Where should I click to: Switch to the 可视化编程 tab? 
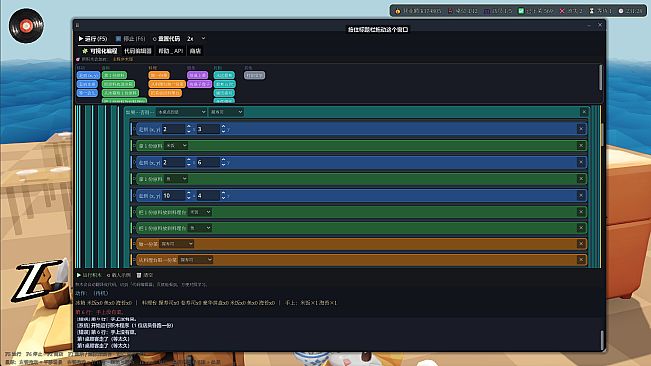coord(100,51)
